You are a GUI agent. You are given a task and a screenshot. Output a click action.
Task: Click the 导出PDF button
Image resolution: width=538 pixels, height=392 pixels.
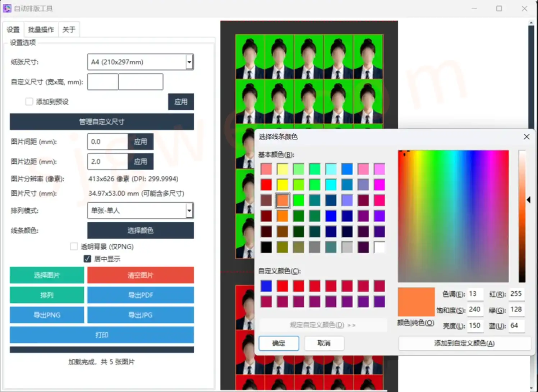tap(141, 295)
